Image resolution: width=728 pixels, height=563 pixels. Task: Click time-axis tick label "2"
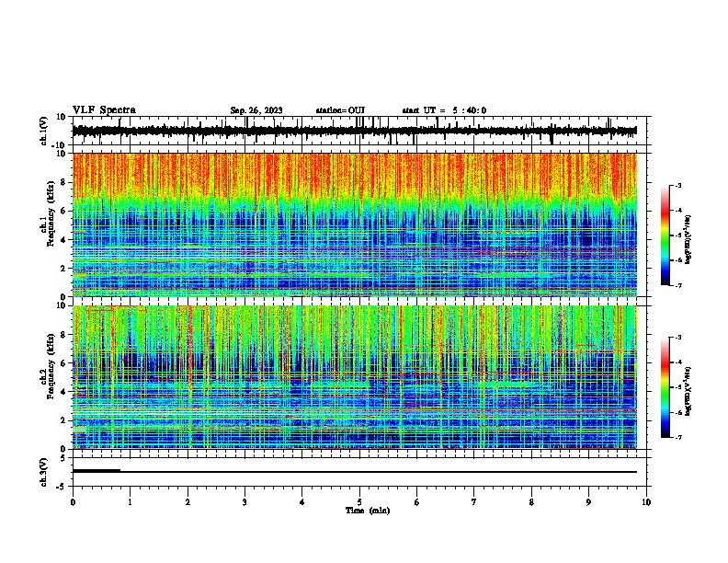coord(188,502)
